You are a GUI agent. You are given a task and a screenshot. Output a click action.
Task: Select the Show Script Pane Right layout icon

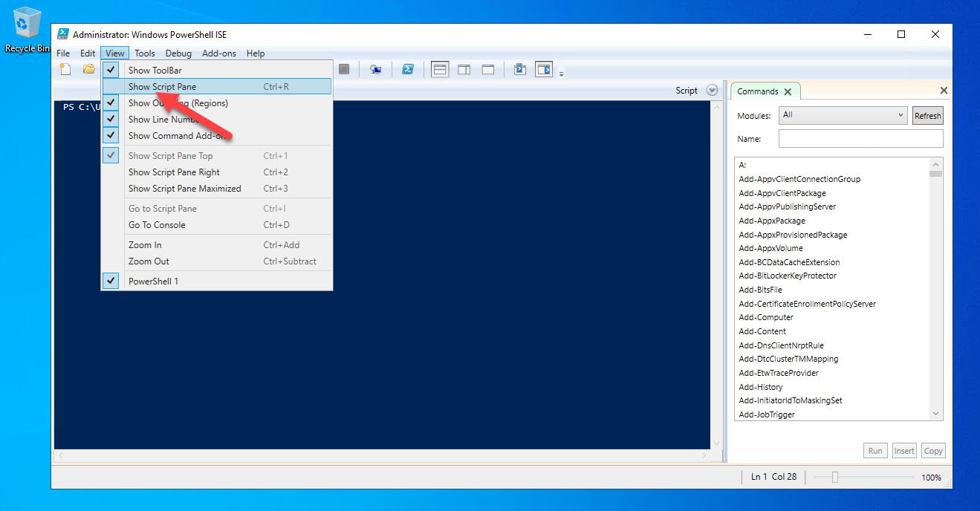pyautogui.click(x=464, y=69)
